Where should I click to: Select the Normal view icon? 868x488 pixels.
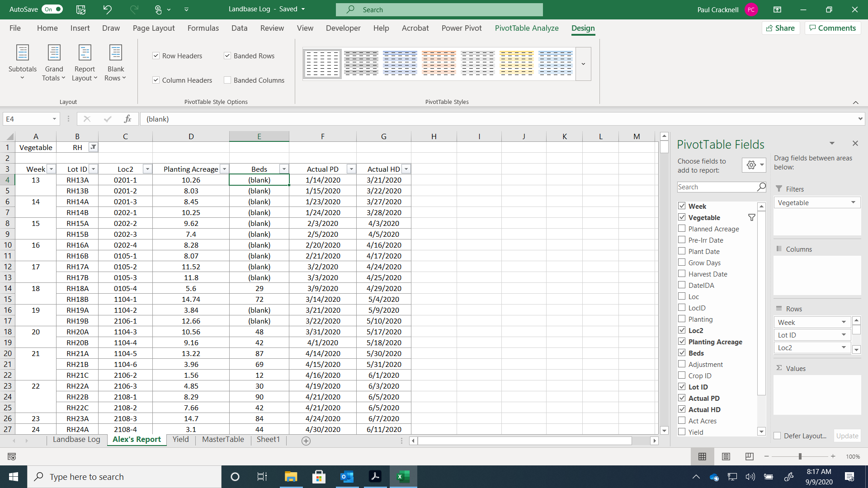pos(702,457)
